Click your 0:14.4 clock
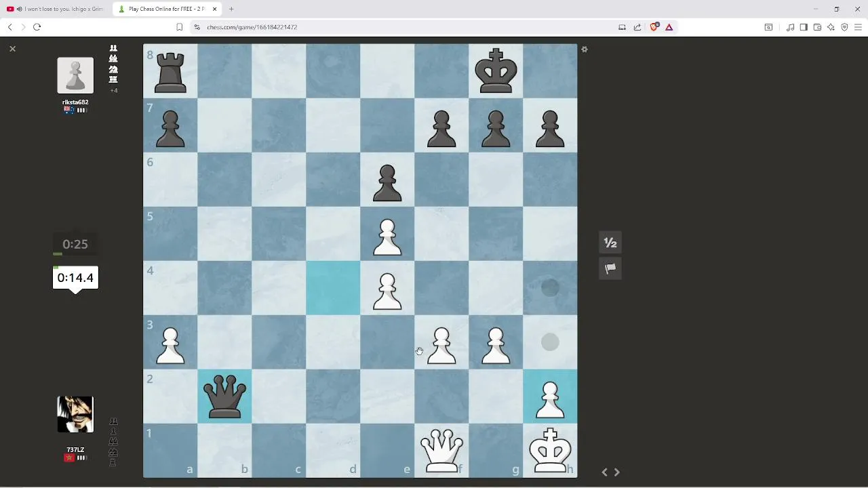This screenshot has width=868, height=488. [75, 278]
